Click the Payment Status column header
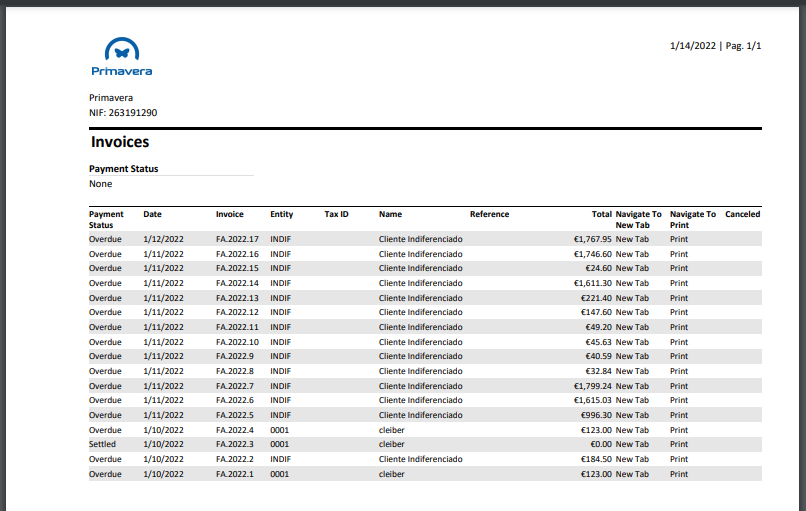 (x=106, y=220)
